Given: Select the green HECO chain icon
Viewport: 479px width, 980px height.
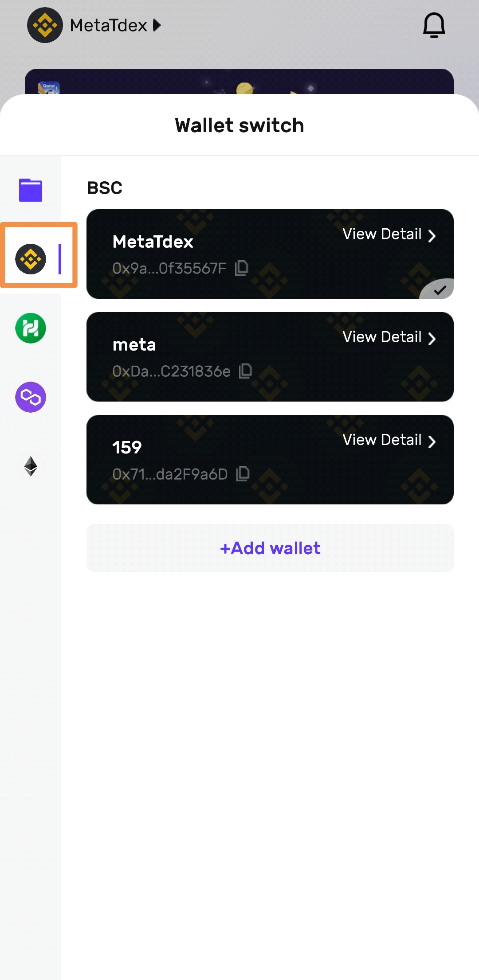Looking at the screenshot, I should (x=31, y=328).
